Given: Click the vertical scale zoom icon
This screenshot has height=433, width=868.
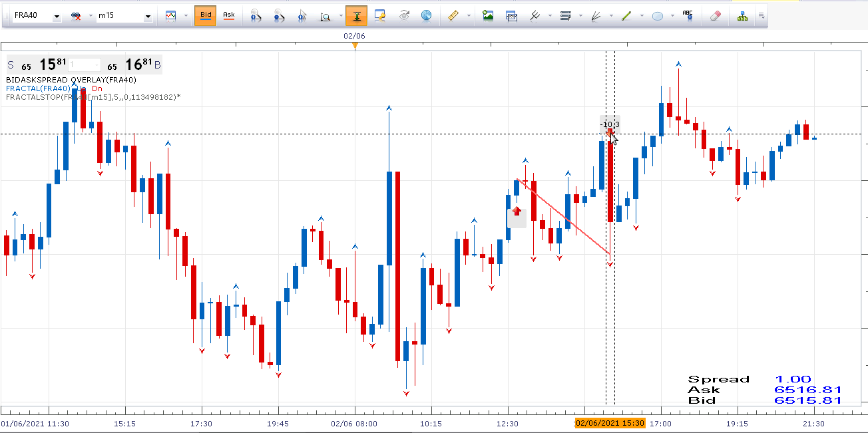Looking at the screenshot, I should pos(325,16).
